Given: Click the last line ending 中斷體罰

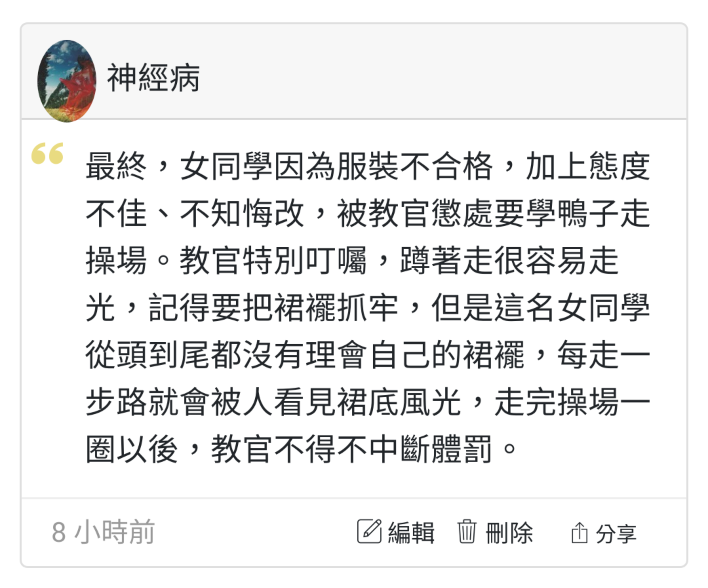Looking at the screenshot, I should pyautogui.click(x=301, y=449).
